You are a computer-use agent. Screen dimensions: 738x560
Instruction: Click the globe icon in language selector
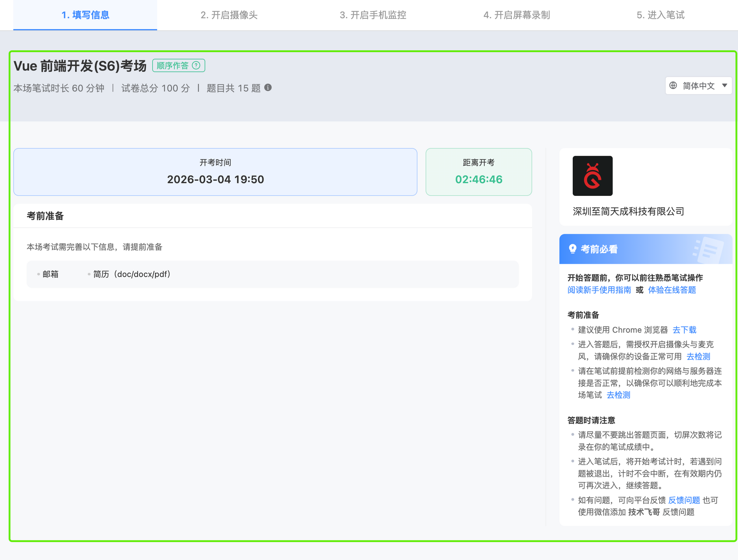tap(673, 86)
